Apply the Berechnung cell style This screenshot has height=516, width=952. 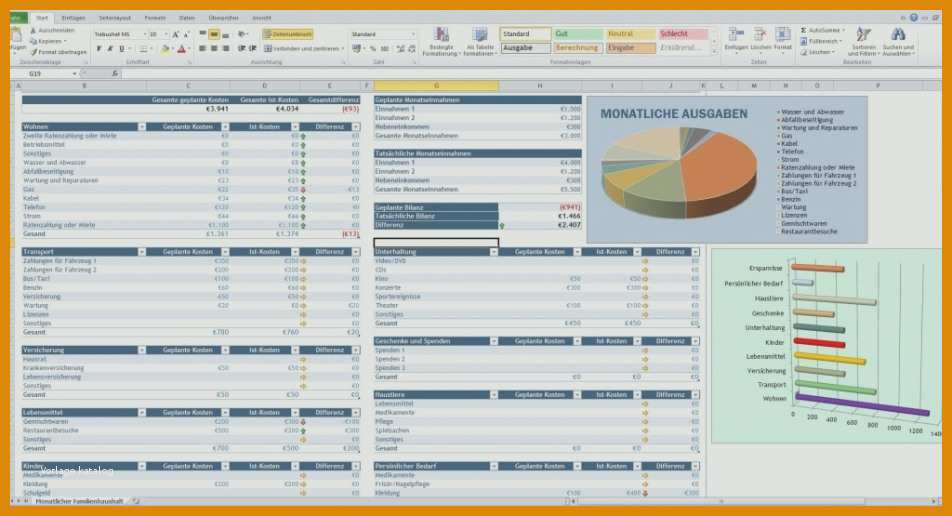577,47
